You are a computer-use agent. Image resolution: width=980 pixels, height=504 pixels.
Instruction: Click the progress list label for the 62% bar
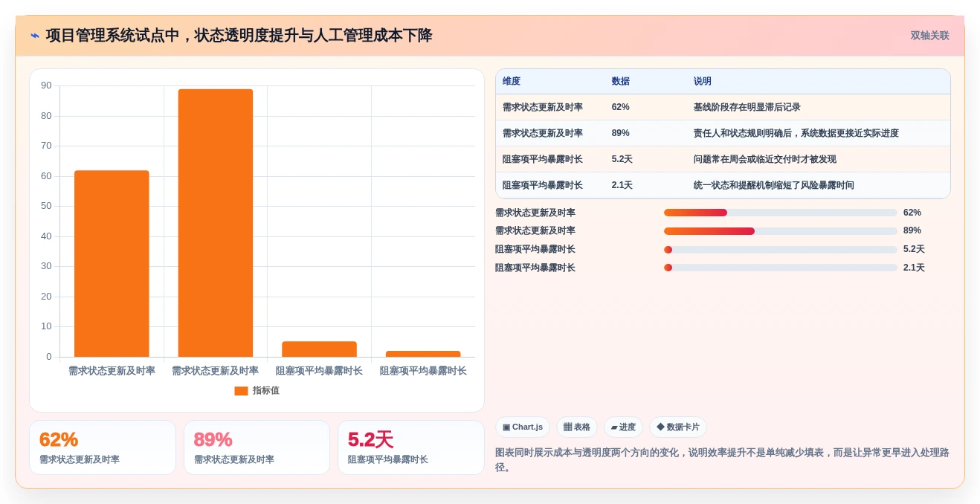535,213
